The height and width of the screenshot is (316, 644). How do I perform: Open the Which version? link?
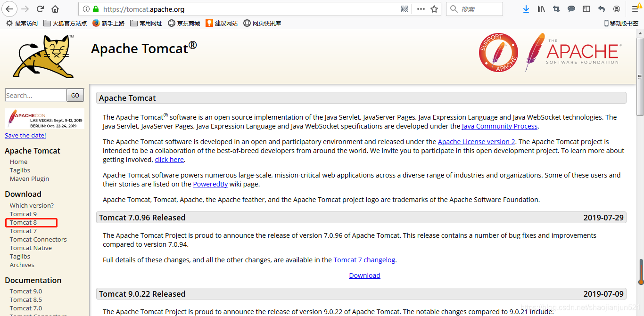32,205
